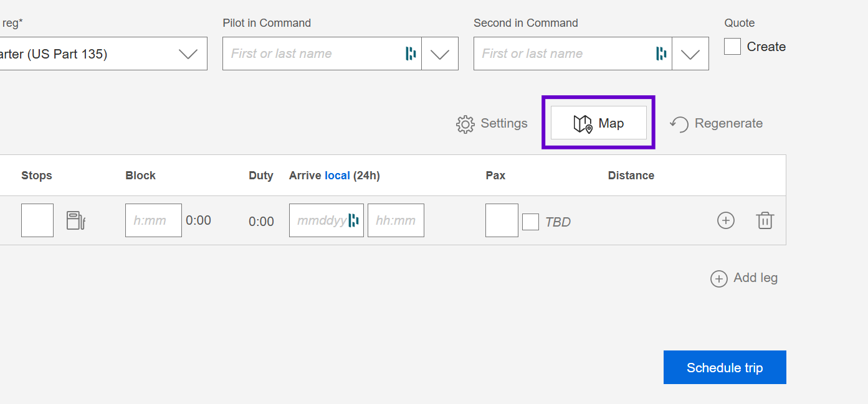Click the Add leg text link
868x404 pixels.
point(755,278)
